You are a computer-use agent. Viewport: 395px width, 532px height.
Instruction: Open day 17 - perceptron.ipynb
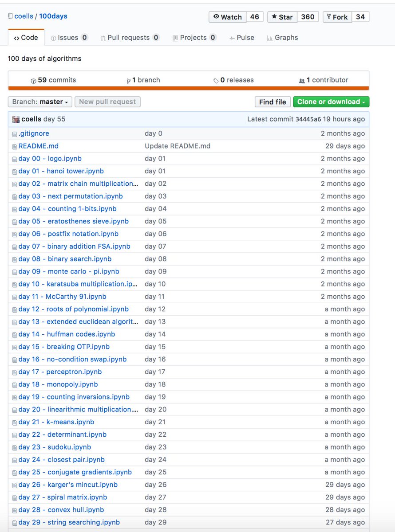pos(60,372)
